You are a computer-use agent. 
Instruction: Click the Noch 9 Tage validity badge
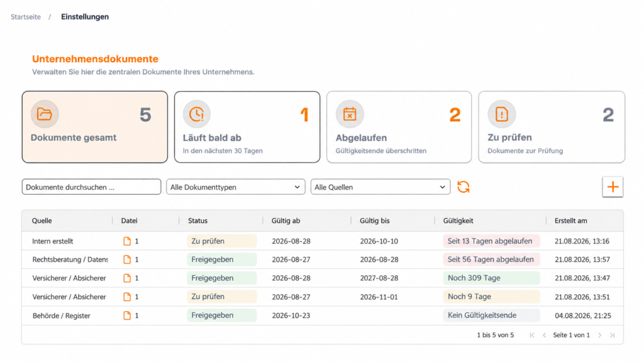491,297
